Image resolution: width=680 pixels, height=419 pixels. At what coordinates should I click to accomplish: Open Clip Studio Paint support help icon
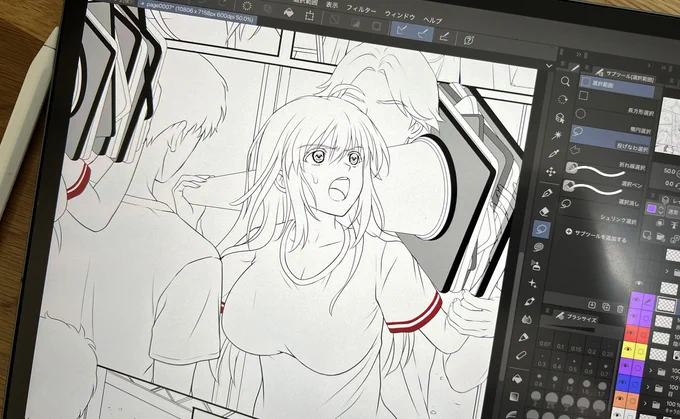(x=469, y=40)
